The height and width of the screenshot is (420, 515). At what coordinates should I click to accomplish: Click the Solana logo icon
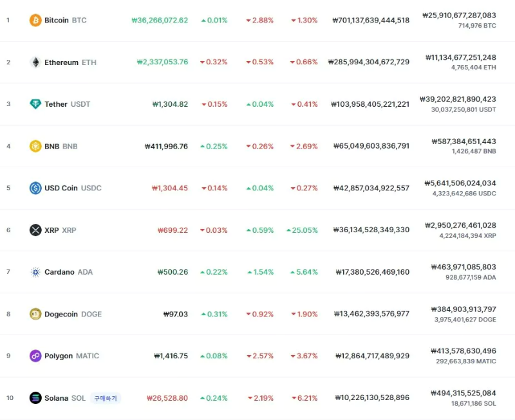[x=35, y=397]
